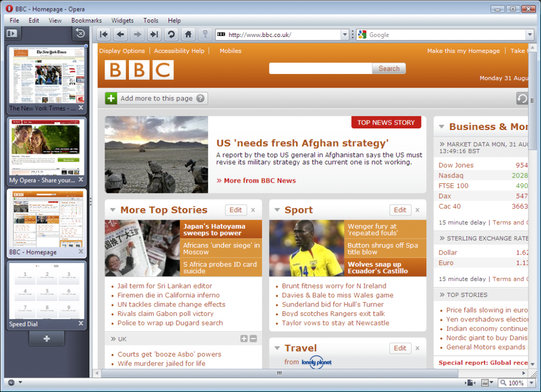Open the Bookmarks menu

click(86, 21)
